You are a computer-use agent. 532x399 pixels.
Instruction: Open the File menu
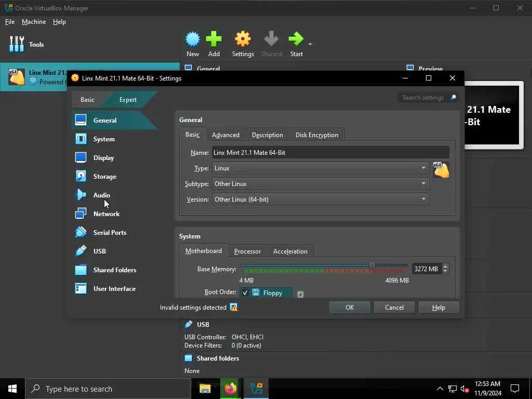[x=10, y=22]
